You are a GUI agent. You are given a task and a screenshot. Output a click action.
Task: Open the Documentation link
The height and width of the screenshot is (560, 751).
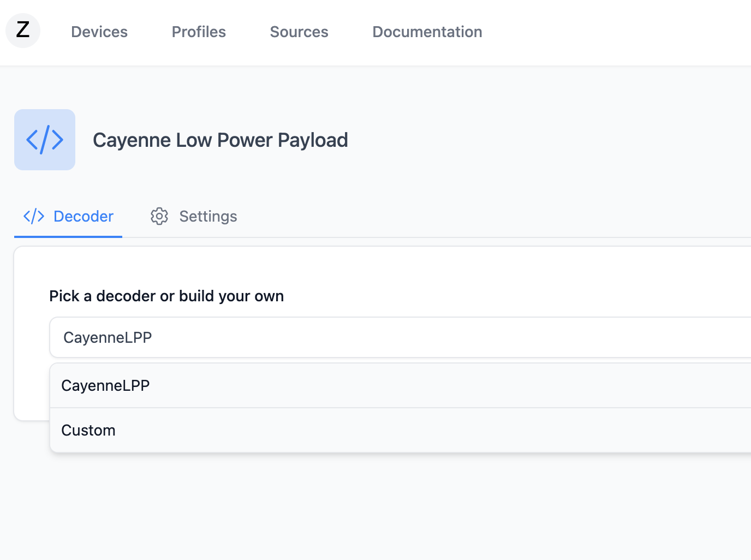(427, 32)
